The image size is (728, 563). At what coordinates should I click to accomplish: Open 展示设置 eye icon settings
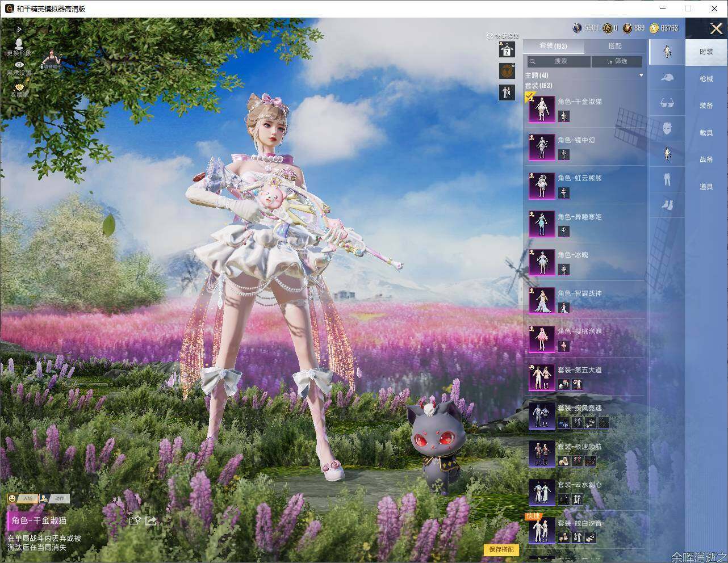pos(19,65)
